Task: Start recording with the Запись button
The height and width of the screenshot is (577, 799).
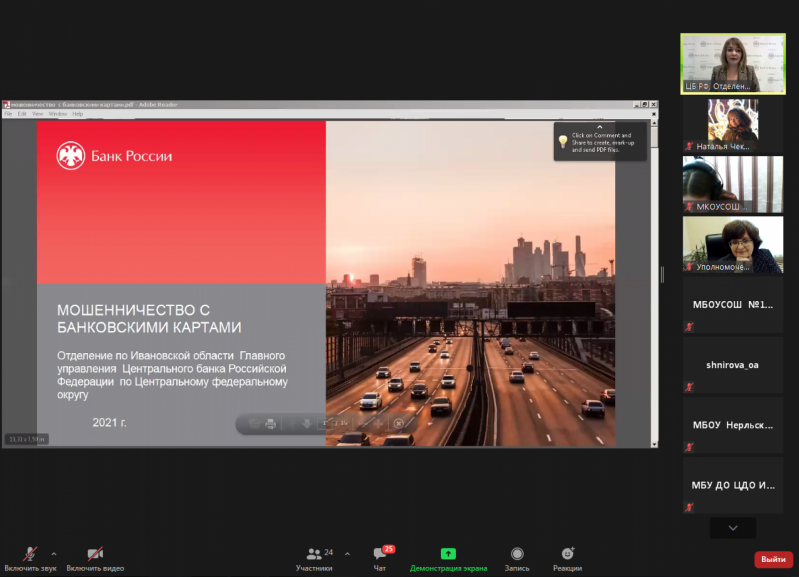Action: click(x=517, y=557)
